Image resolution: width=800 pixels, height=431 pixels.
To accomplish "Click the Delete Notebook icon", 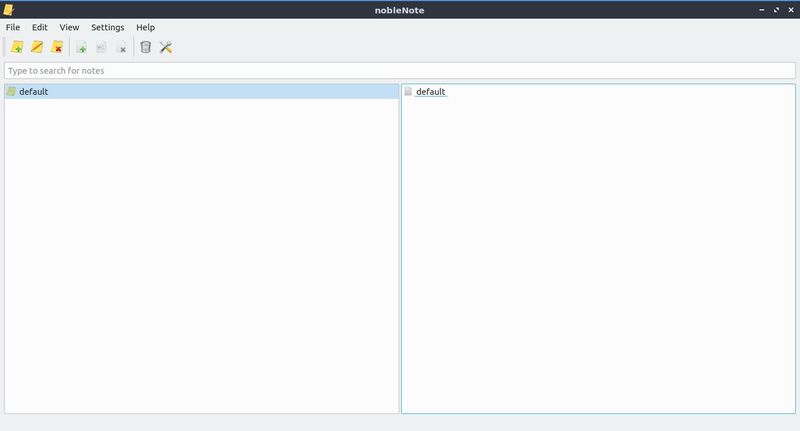I will tap(57, 47).
